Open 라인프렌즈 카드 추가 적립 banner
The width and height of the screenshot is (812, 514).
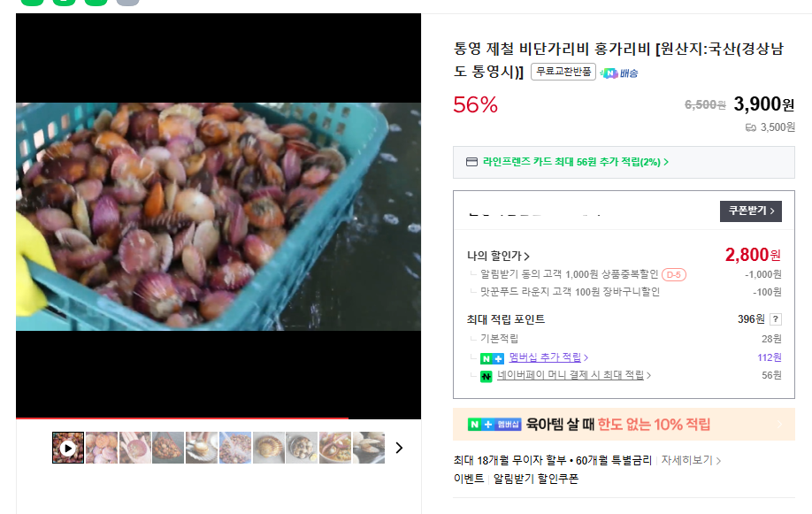coord(624,162)
